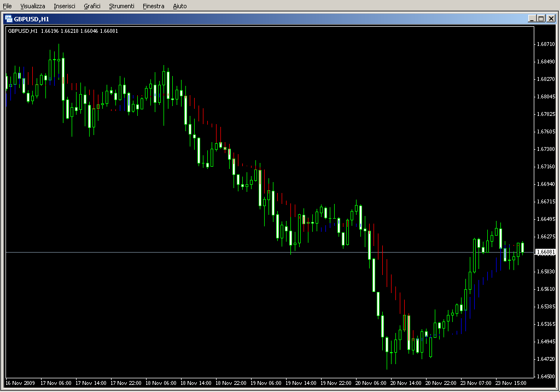Open the Aiuto help menu

(179, 6)
